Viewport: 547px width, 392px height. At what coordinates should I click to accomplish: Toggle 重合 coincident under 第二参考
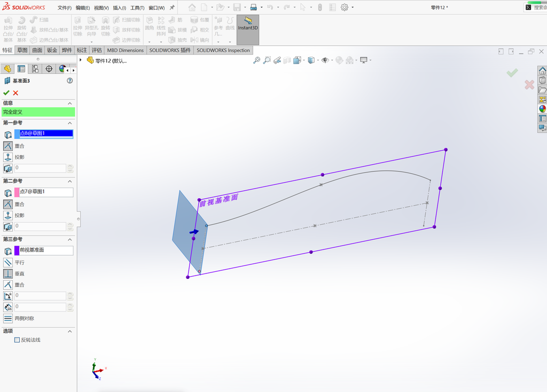[x=8, y=204]
